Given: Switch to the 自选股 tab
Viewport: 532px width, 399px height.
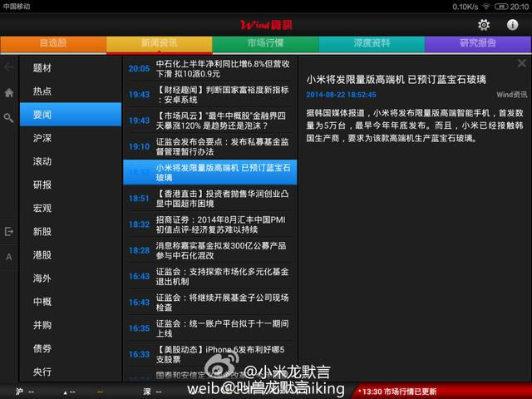Looking at the screenshot, I should pos(53,44).
